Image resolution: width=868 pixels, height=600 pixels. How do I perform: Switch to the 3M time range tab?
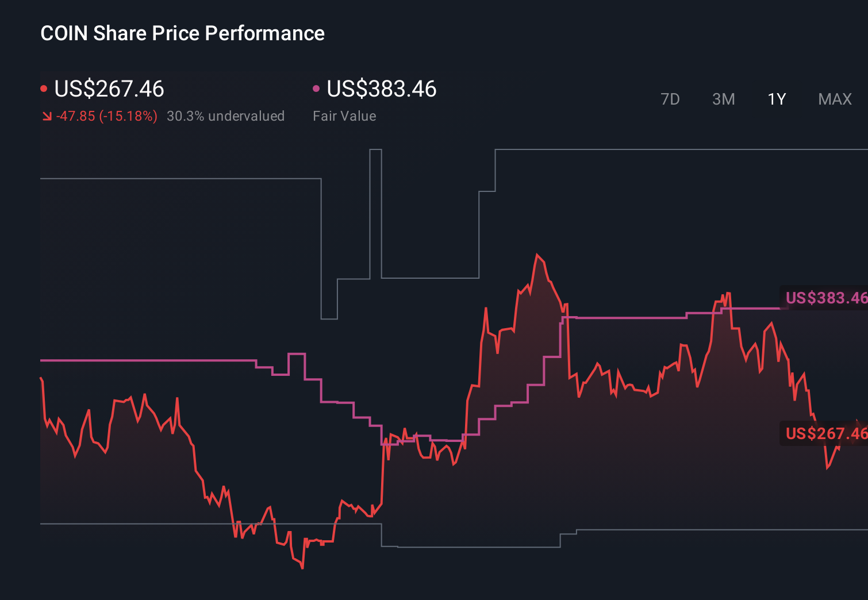pyautogui.click(x=723, y=99)
